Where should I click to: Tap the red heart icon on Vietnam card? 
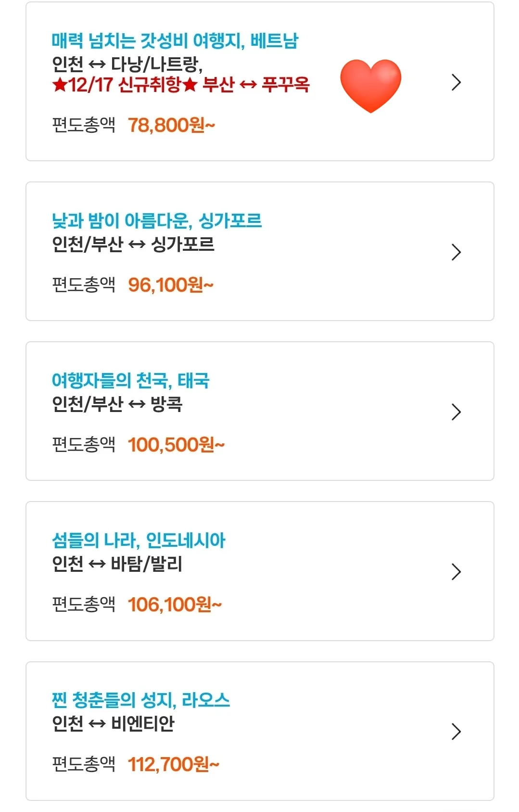click(x=370, y=86)
